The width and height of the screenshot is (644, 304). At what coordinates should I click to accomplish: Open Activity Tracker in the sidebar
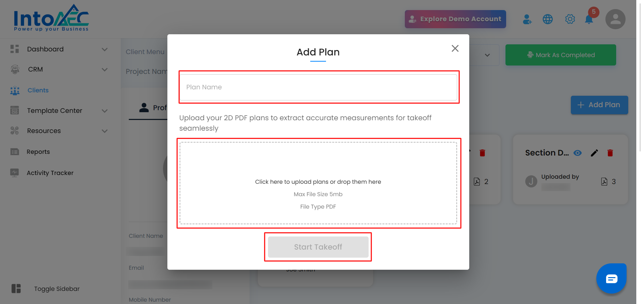pos(50,173)
